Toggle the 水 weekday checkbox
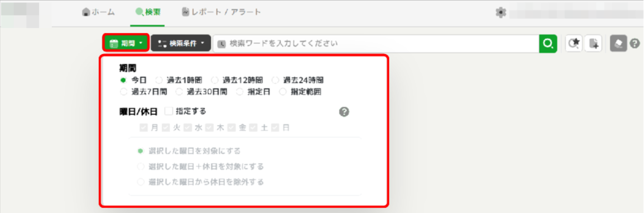The height and width of the screenshot is (213, 644). click(188, 127)
